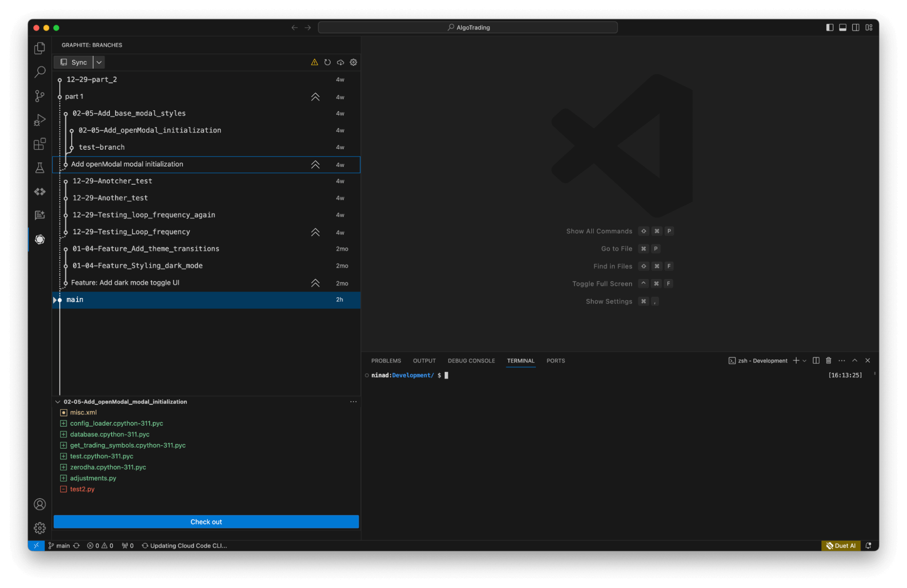Open the Testing view with the beaker icon
This screenshot has height=588, width=907.
[40, 167]
